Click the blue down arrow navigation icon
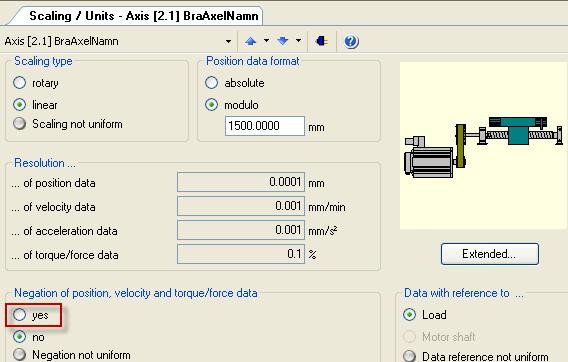This screenshot has height=362, width=568. pos(283,41)
